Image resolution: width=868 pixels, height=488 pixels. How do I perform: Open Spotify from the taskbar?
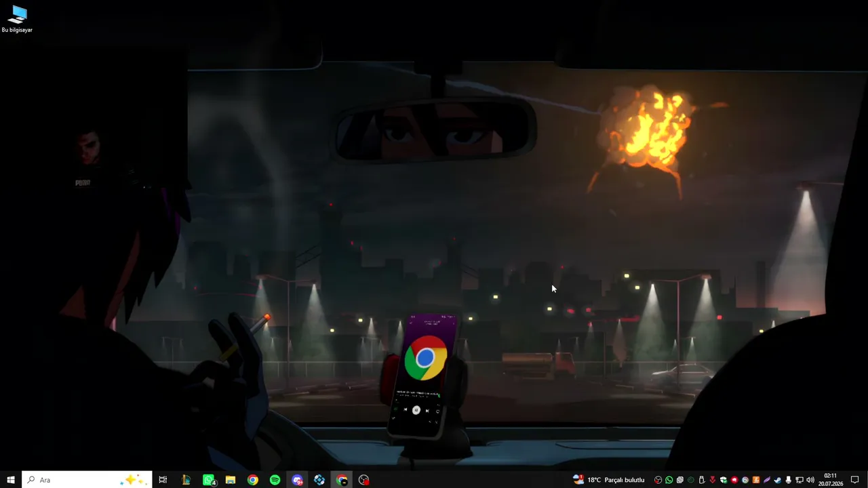pos(275,480)
